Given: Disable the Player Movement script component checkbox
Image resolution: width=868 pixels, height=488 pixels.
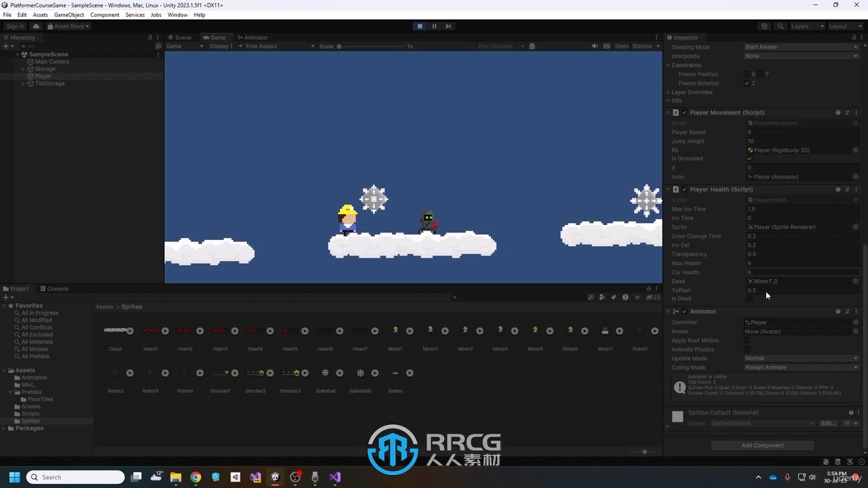Looking at the screenshot, I should pyautogui.click(x=684, y=113).
